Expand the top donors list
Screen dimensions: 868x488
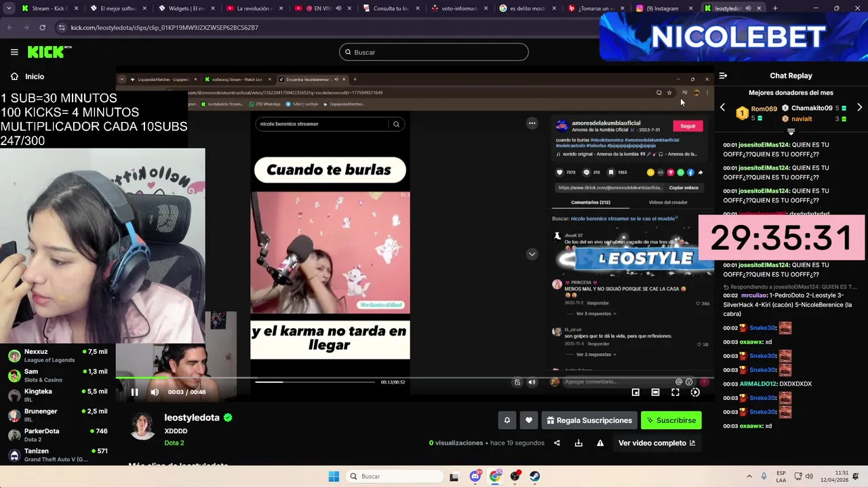click(791, 131)
